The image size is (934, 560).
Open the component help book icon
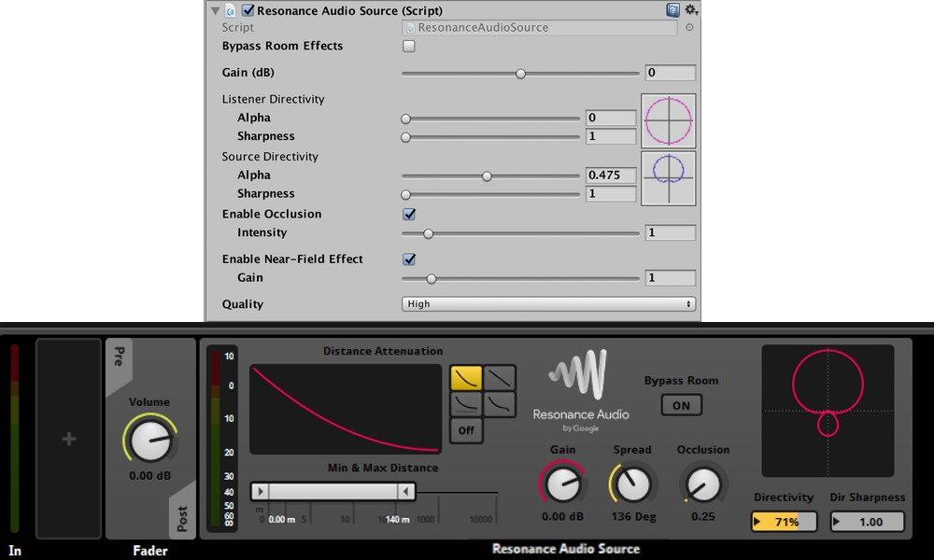(673, 10)
